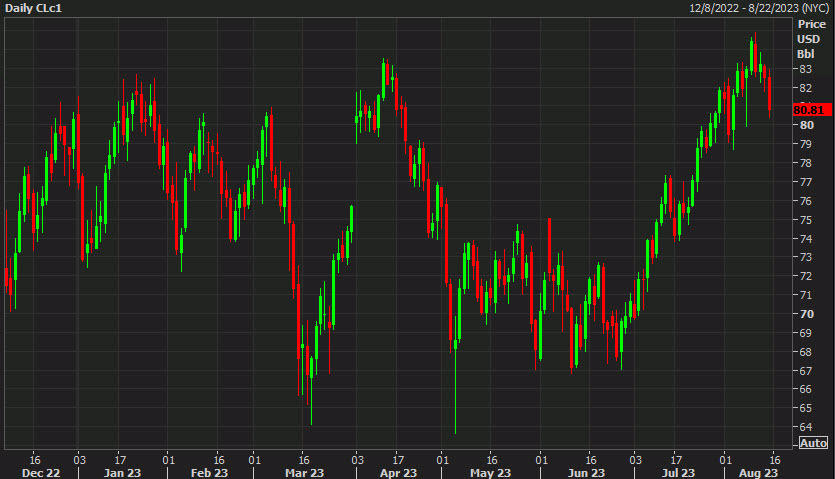Click Jul 23 month label
This screenshot has height=479, width=835.
click(x=678, y=473)
